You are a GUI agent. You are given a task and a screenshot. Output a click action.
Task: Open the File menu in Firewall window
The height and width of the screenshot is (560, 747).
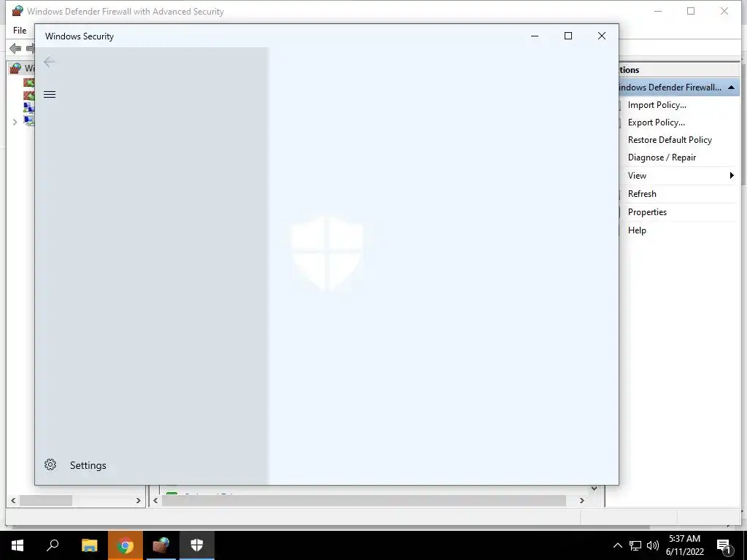click(20, 30)
